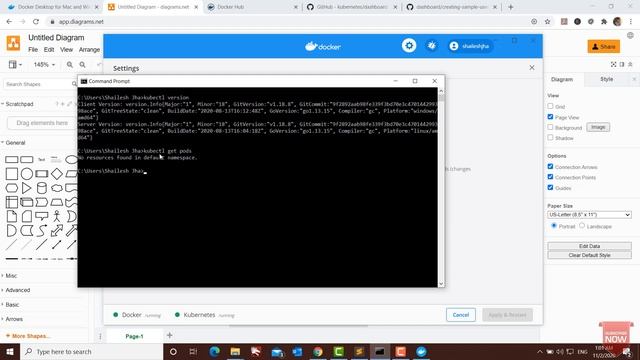The height and width of the screenshot is (360, 640).
Task: Select the trapezoid shape
Action: tap(56, 202)
